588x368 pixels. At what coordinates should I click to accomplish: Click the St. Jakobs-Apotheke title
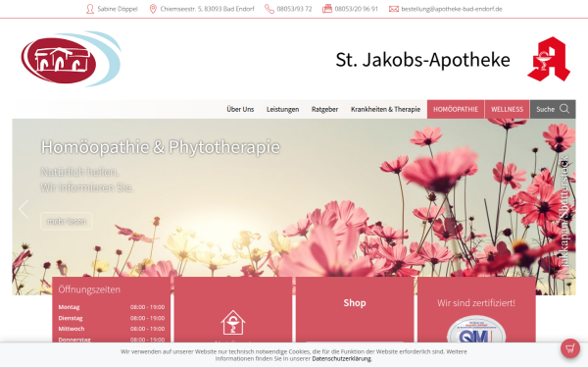422,60
